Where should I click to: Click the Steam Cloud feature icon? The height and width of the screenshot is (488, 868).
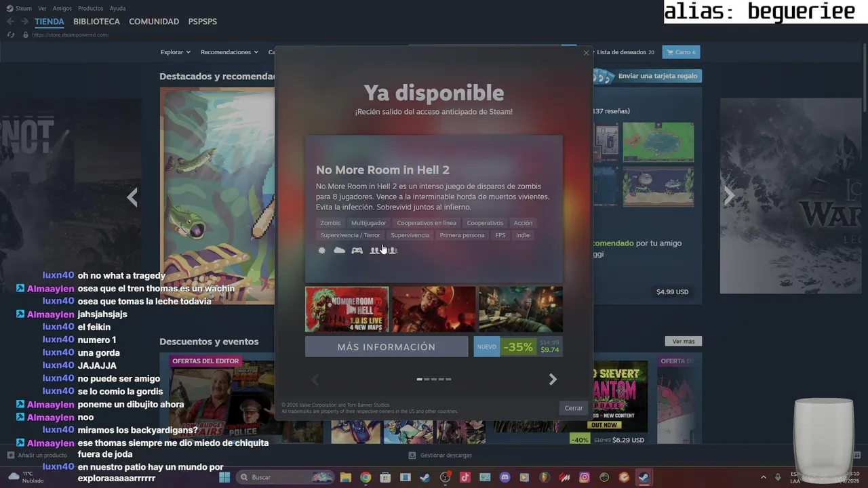point(339,251)
